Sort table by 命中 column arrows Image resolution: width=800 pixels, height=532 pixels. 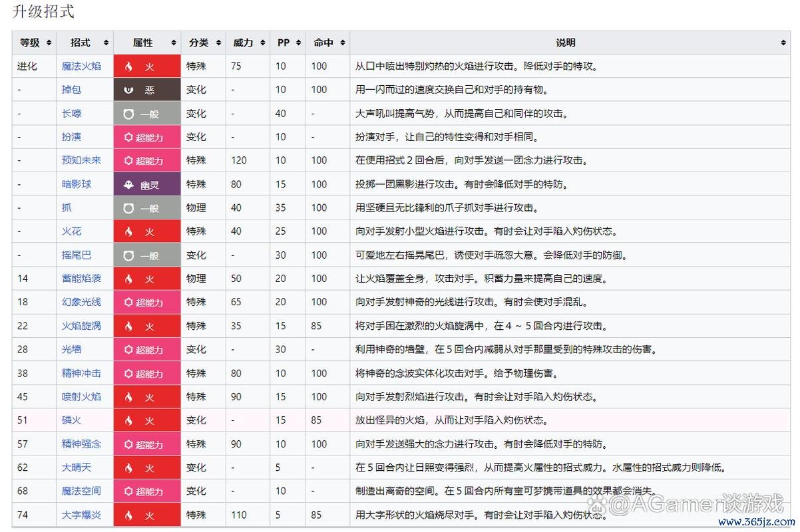(x=343, y=43)
